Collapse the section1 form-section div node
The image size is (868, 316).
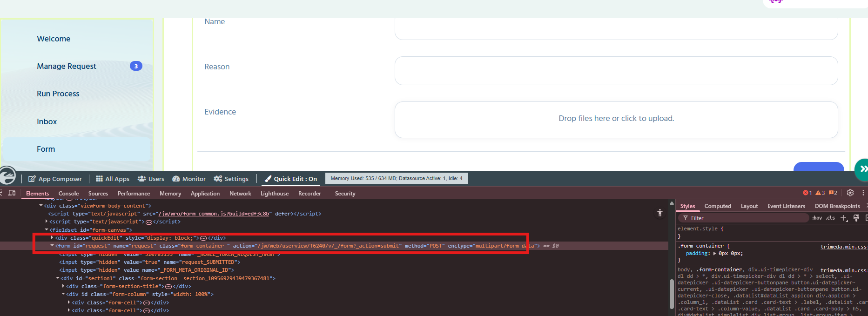click(58, 278)
